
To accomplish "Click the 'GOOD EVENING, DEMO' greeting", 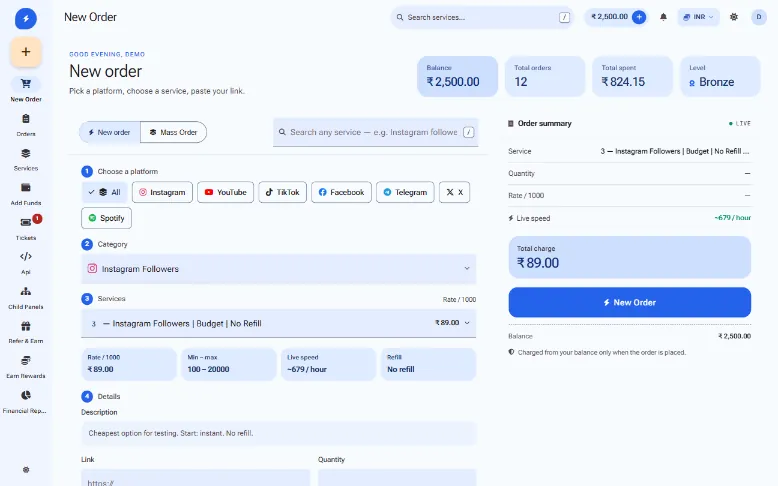I will pyautogui.click(x=107, y=54).
